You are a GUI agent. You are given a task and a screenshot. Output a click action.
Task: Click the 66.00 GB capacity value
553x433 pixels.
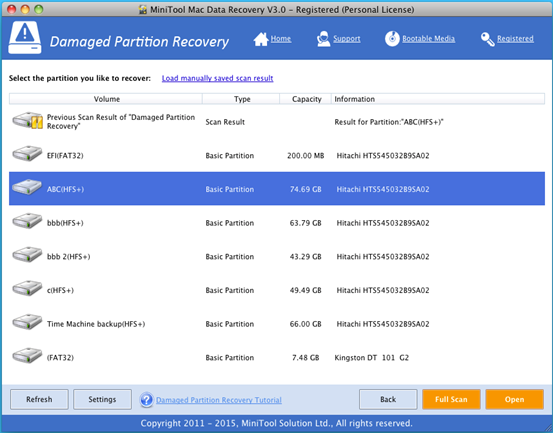point(305,324)
